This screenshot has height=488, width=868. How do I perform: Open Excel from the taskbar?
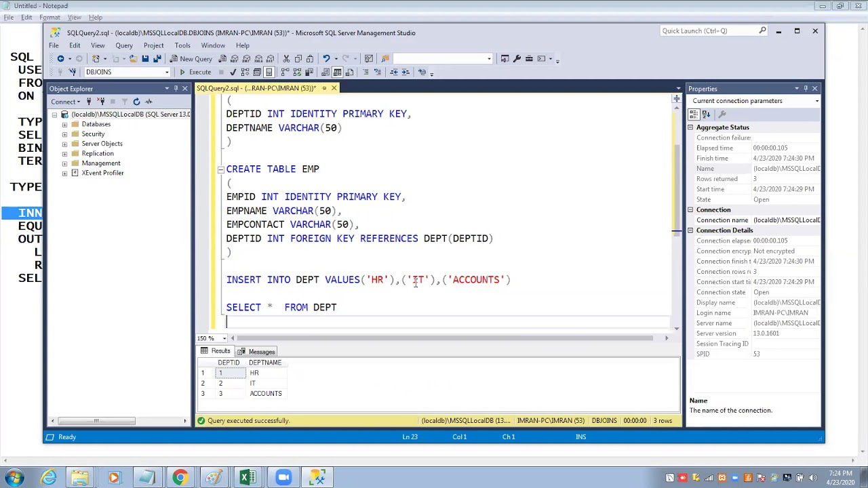tap(248, 478)
